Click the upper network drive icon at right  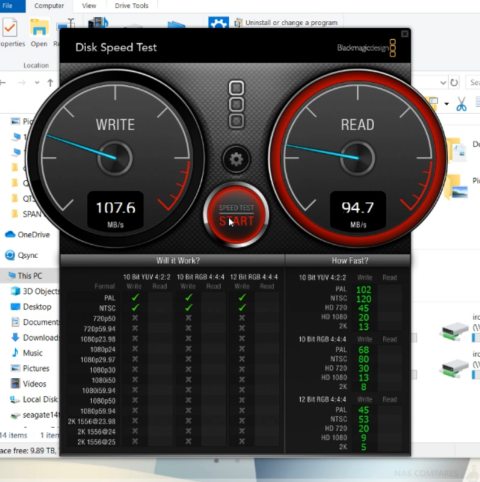coord(455,331)
